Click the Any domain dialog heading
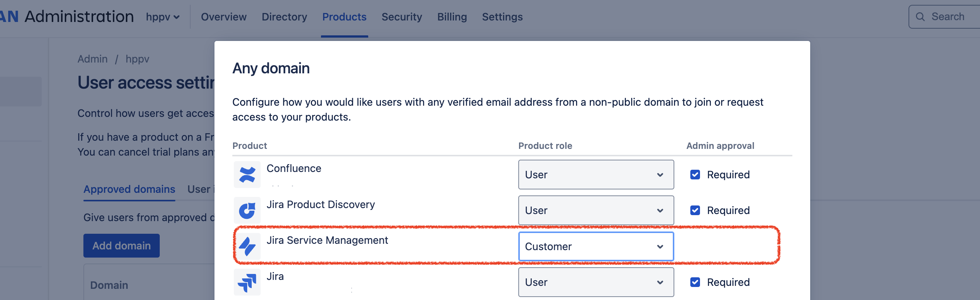Image resolution: width=980 pixels, height=300 pixels. click(x=271, y=68)
